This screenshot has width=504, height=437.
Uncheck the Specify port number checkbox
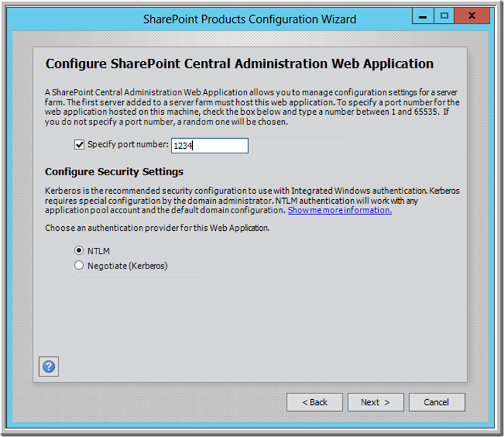(79, 144)
